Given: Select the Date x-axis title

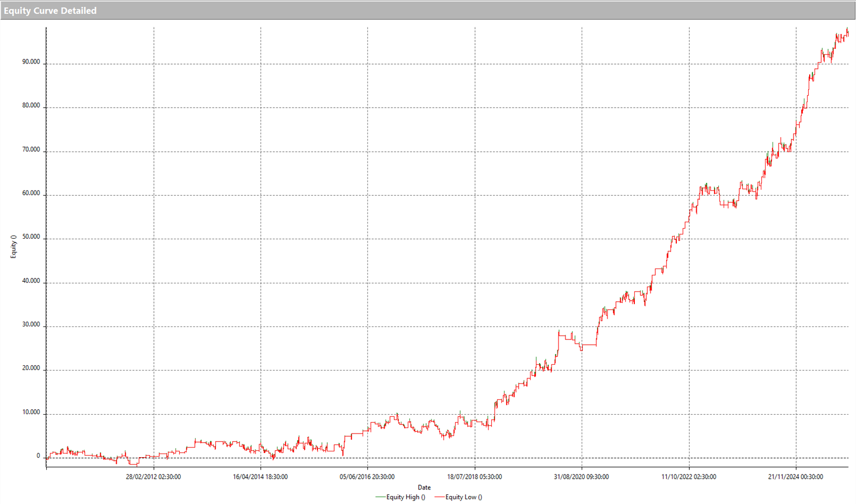Looking at the screenshot, I should [x=424, y=487].
